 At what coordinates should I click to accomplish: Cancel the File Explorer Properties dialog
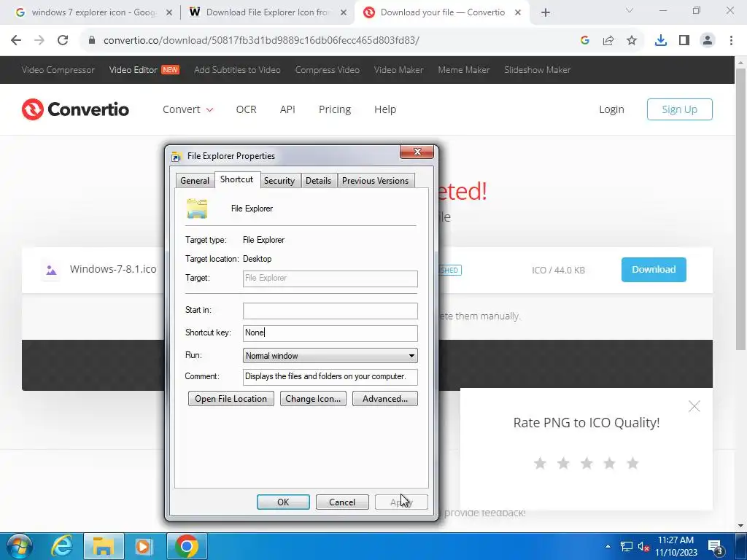(342, 502)
